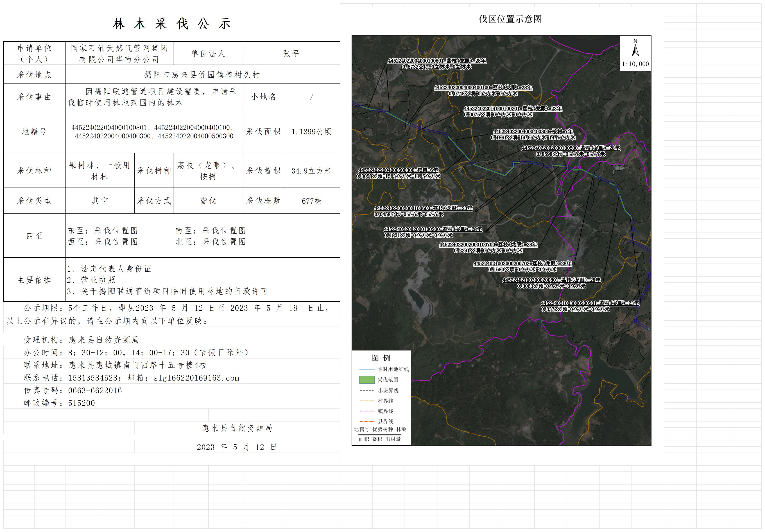Select the 图例 legend heading
Viewport: 765px width, 532px height.
381,358
